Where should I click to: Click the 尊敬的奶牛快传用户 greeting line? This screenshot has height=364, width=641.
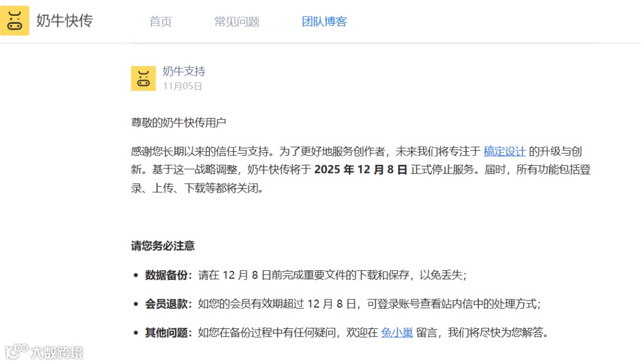tap(178, 123)
